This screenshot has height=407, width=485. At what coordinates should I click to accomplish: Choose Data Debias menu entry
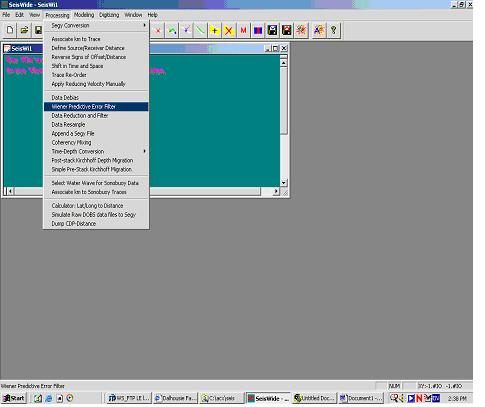coord(96,98)
